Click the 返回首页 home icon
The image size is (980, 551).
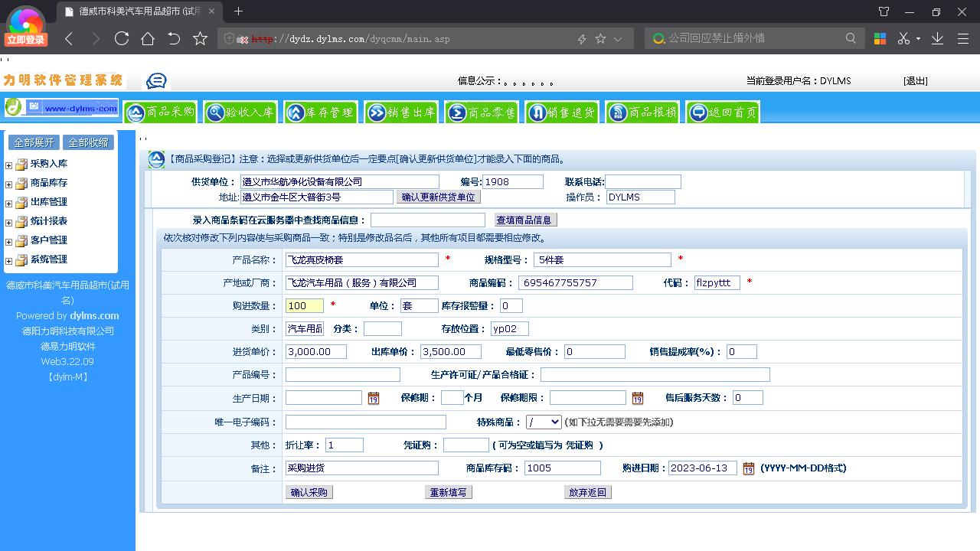(721, 112)
